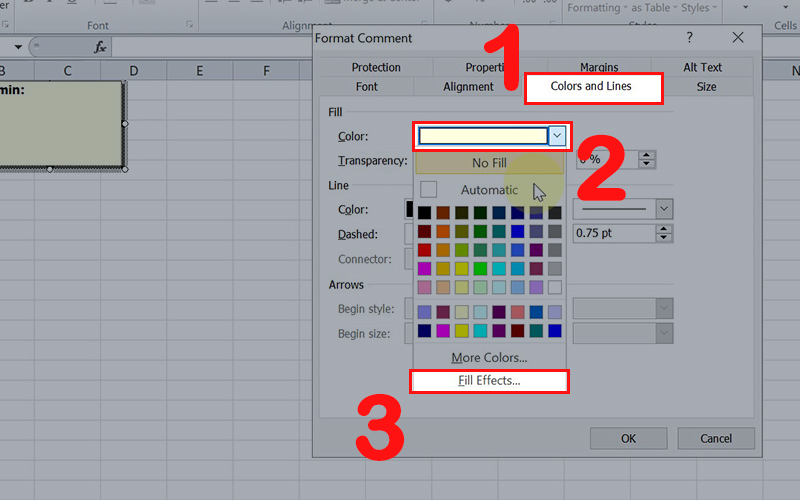The image size is (800, 500).
Task: Switch to the Font tab
Action: point(366,87)
